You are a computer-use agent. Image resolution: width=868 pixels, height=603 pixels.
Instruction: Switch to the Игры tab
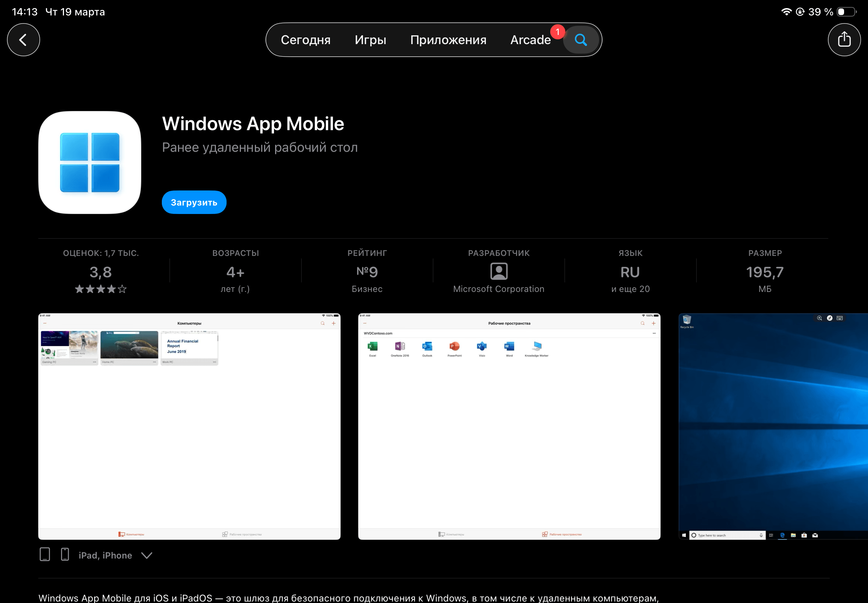pyautogui.click(x=370, y=40)
